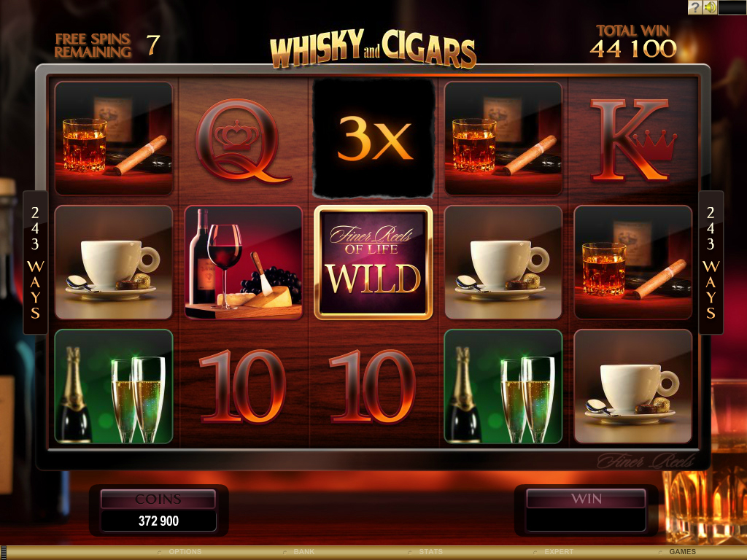
Task: Click the champagne symbol on reel one
Action: [x=114, y=386]
